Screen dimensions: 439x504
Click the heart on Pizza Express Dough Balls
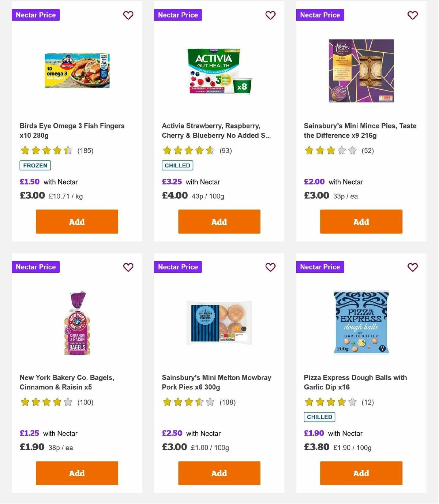(412, 267)
